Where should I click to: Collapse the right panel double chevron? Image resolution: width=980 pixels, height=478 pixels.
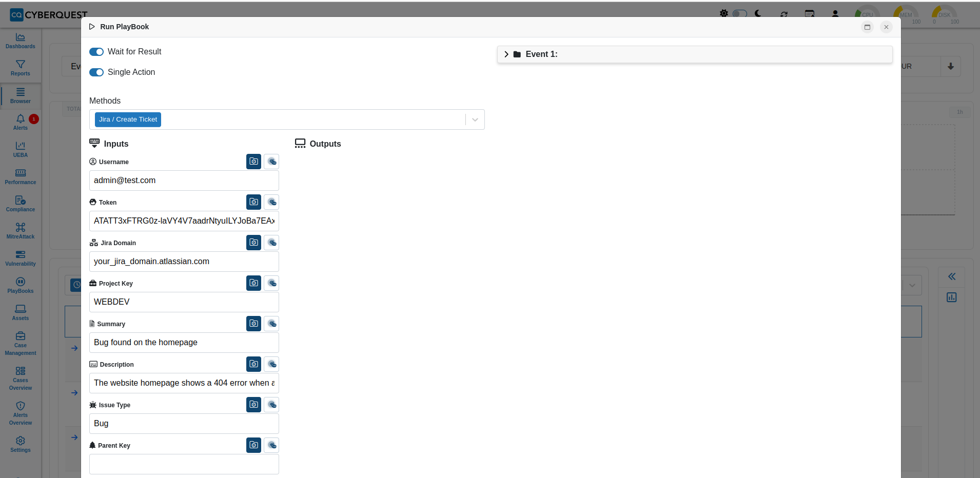952,276
